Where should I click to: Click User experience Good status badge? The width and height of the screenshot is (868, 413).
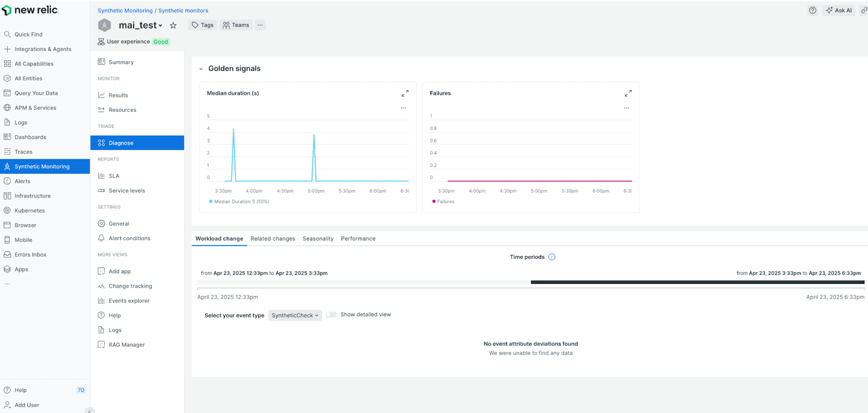161,42
